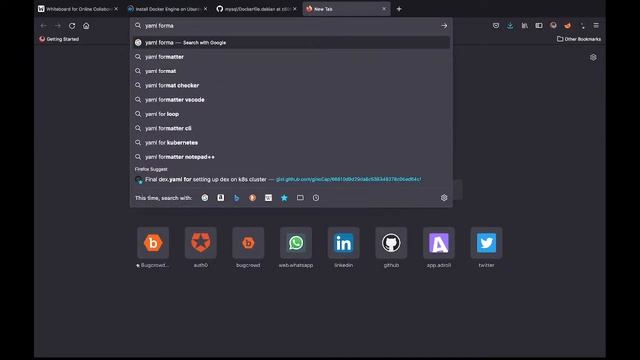
Task: Open the github shortcut tile
Action: point(391,243)
